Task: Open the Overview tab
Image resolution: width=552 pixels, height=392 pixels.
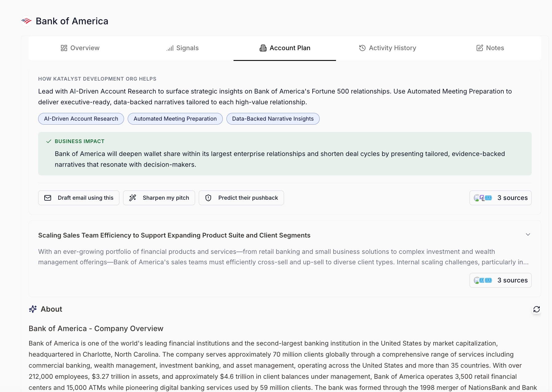Action: coord(80,48)
